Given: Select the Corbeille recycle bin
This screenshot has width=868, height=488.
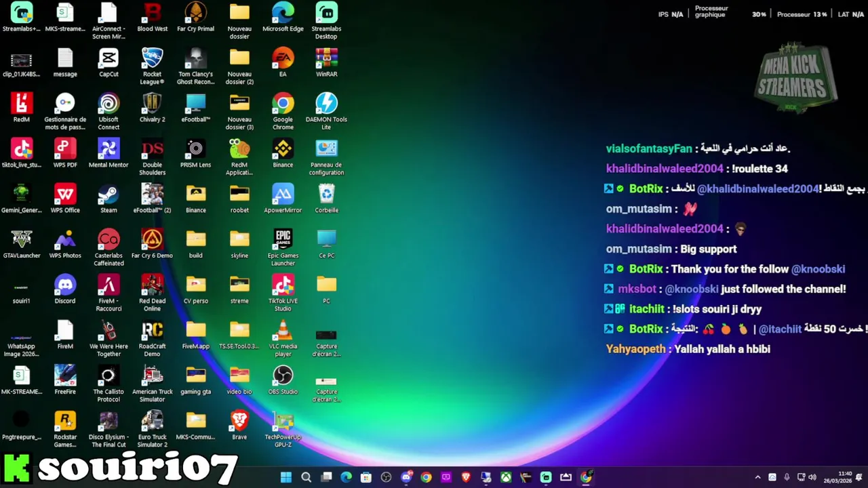Looking at the screenshot, I should click(x=326, y=199).
